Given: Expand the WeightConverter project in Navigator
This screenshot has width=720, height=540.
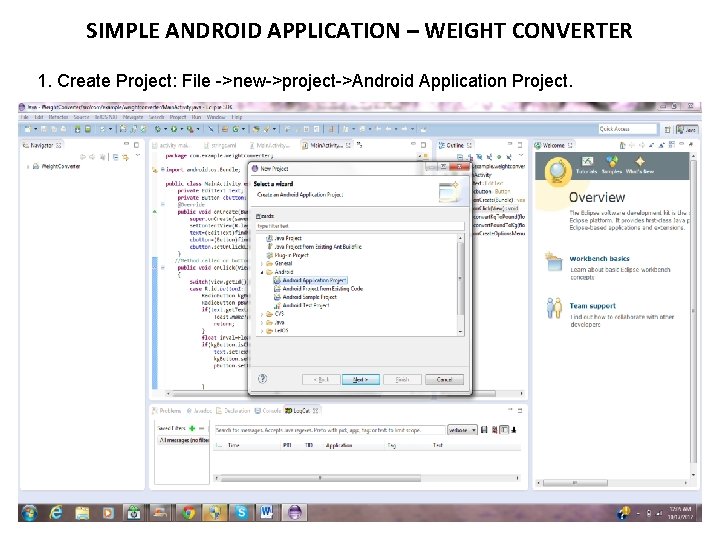Looking at the screenshot, I should point(28,166).
